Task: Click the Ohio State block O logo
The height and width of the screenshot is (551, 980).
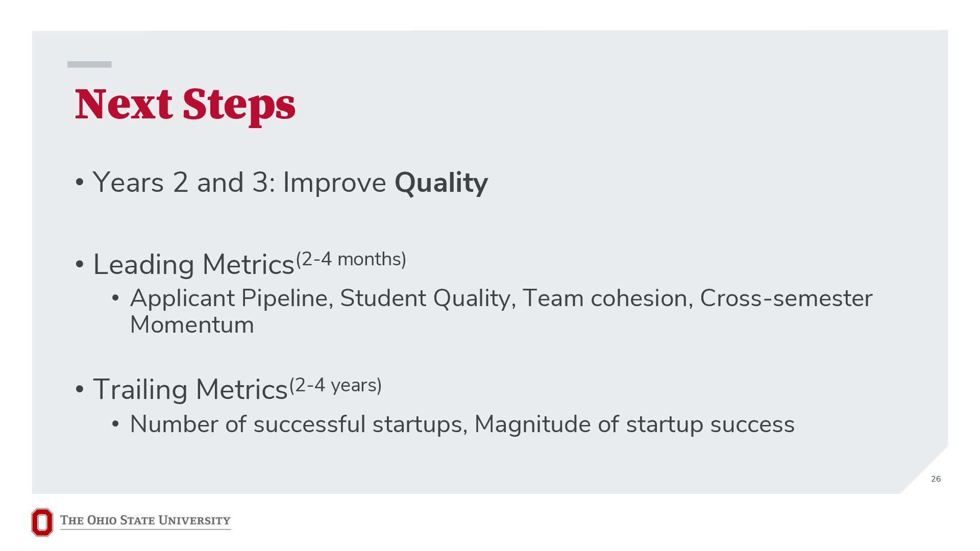Action: pyautogui.click(x=42, y=522)
